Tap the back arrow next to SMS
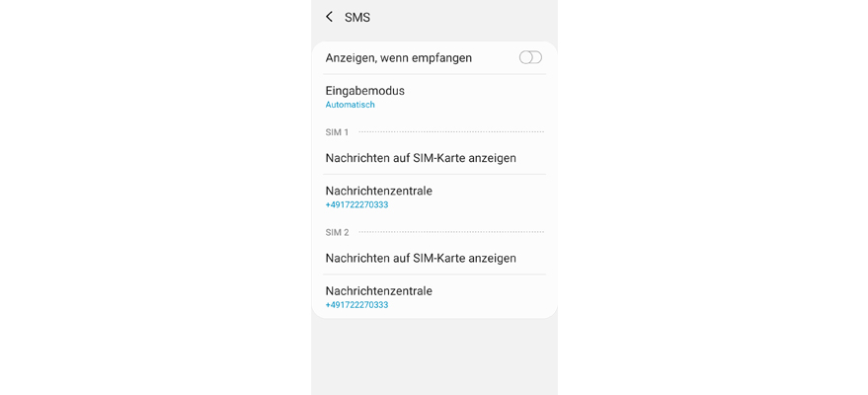This screenshot has height=395, width=868. (330, 17)
